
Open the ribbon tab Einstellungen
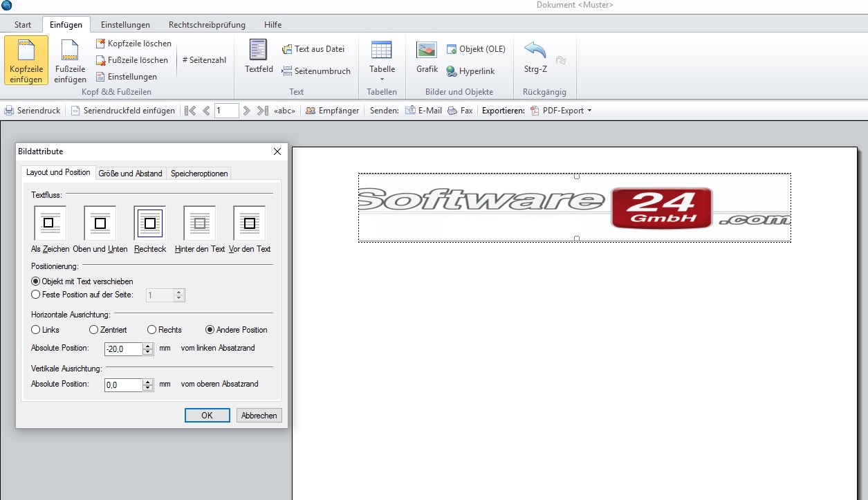(124, 25)
